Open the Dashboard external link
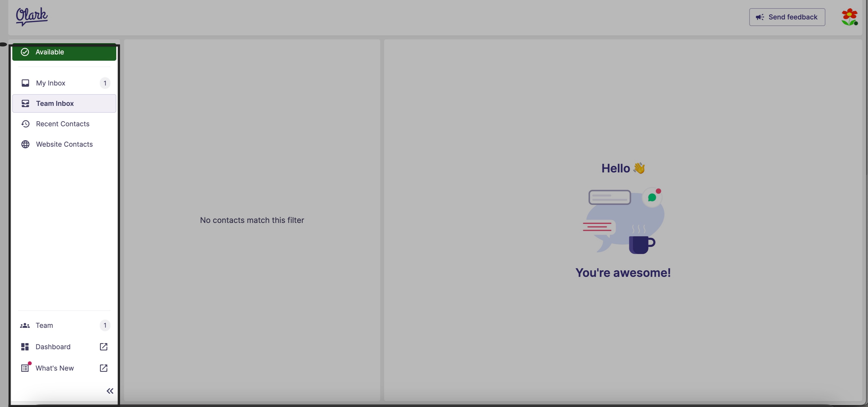868x407 pixels. pyautogui.click(x=103, y=347)
